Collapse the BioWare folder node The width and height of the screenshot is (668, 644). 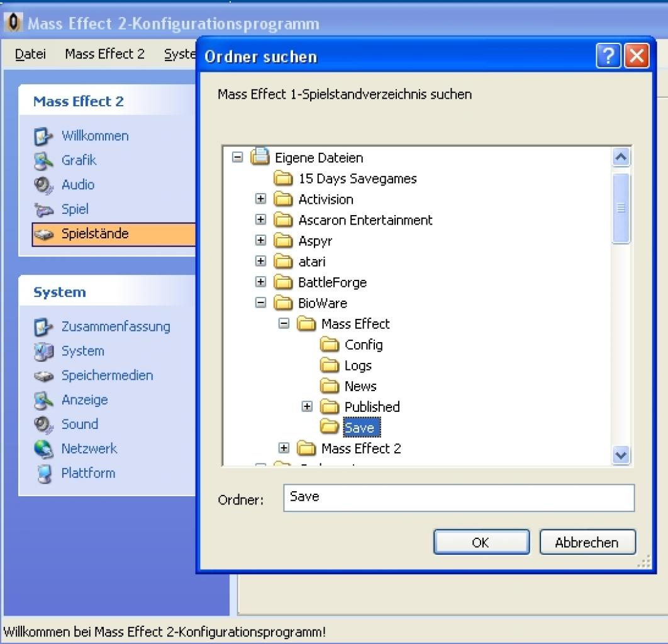[x=261, y=303]
